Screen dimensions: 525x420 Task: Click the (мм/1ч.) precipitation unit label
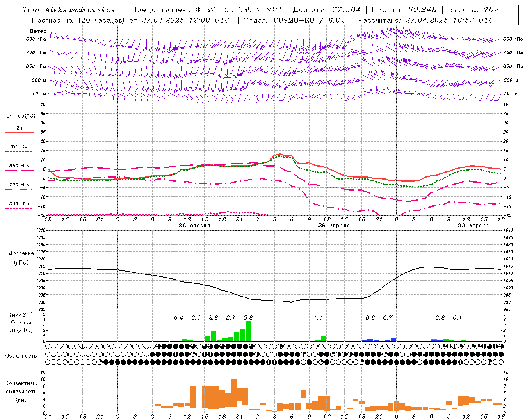pos(21,330)
